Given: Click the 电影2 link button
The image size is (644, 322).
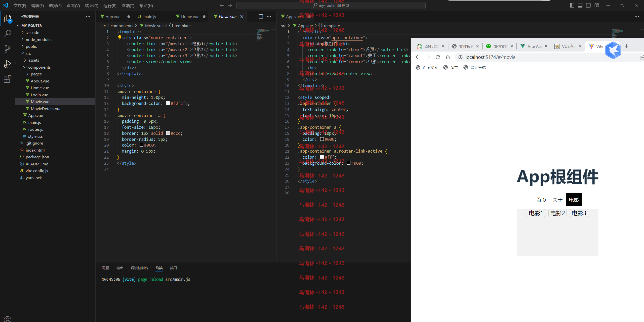Looking at the screenshot, I should coord(557,213).
